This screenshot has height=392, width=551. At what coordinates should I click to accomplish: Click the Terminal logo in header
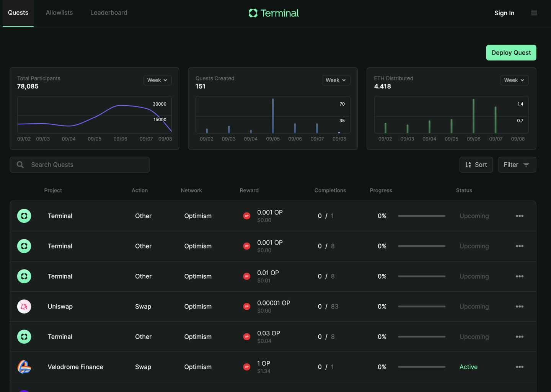coord(274,13)
